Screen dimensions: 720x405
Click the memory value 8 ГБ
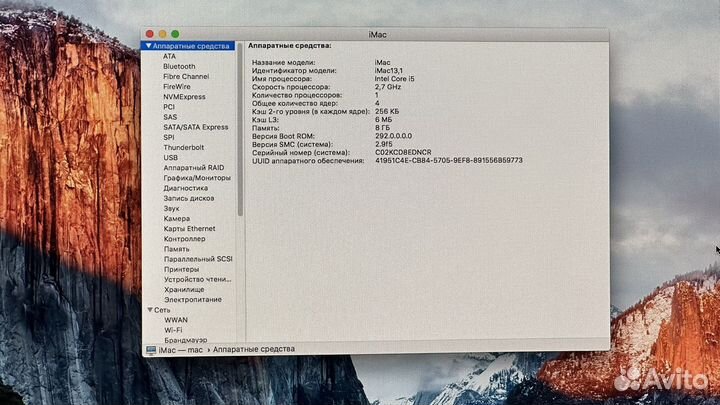point(382,128)
